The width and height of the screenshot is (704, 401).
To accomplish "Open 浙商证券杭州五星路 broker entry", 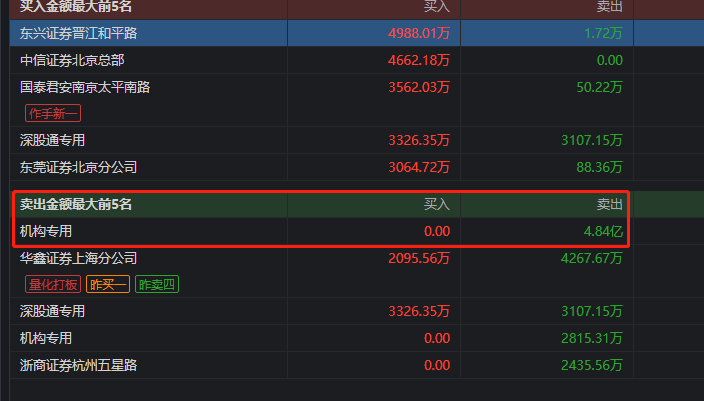I will click(78, 365).
